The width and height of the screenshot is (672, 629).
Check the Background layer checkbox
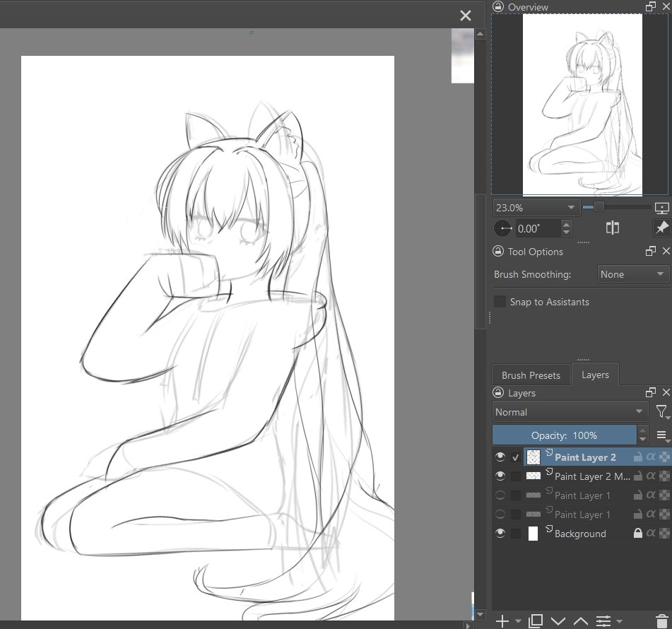tap(516, 534)
